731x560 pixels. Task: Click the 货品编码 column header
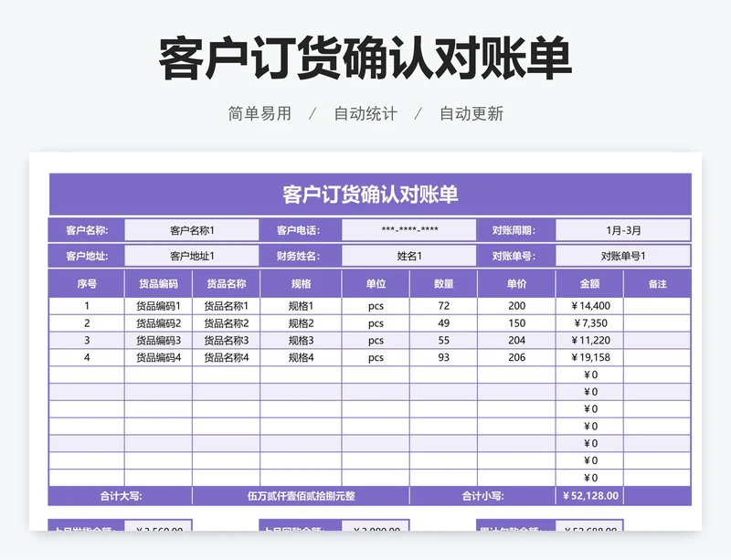[158, 283]
